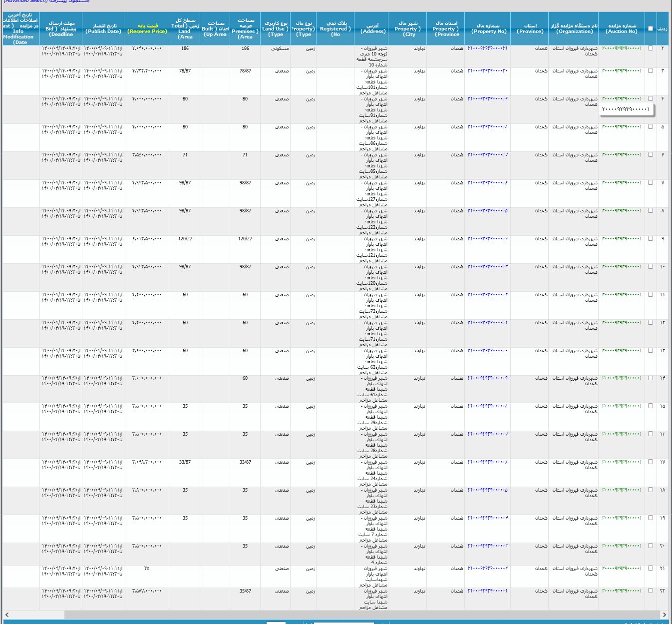Click the Registered No column header
Screen dimensions: 672x624
click(336, 28)
